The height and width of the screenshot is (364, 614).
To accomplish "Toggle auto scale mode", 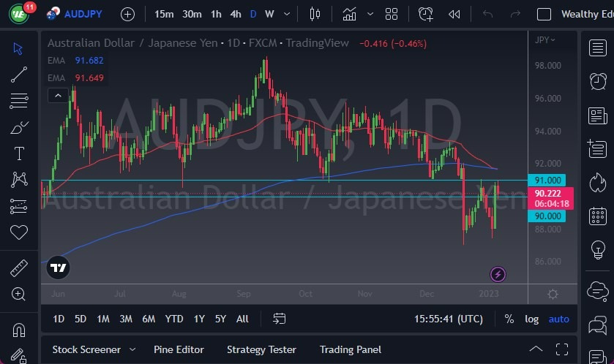I will [559, 319].
